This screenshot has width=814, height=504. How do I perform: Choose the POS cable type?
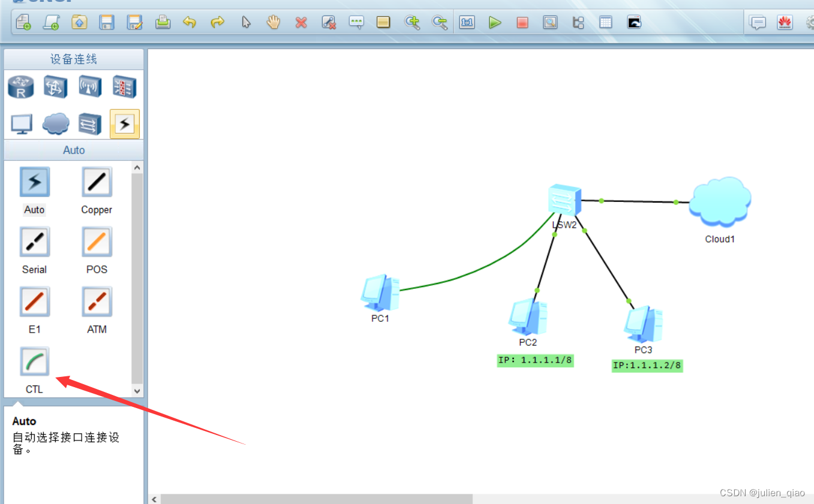97,242
